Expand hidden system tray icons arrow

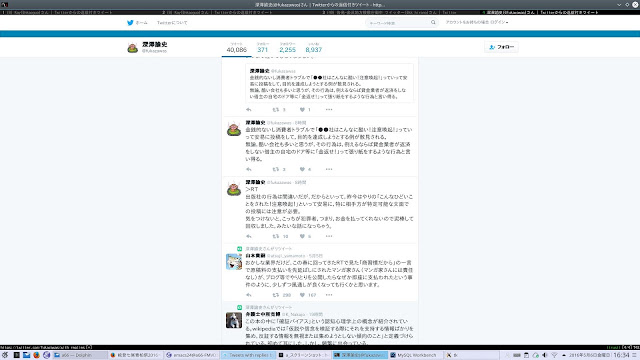coord(564,355)
